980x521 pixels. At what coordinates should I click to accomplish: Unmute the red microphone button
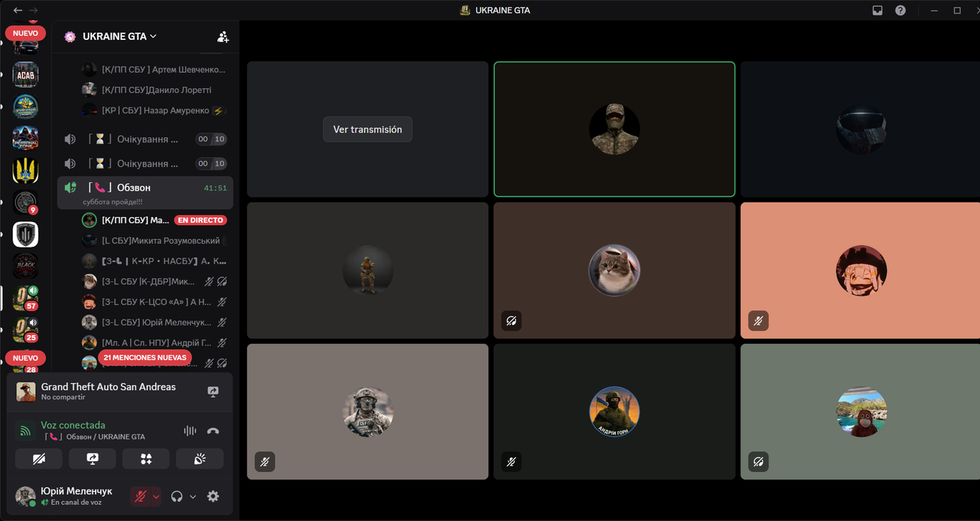(x=140, y=496)
